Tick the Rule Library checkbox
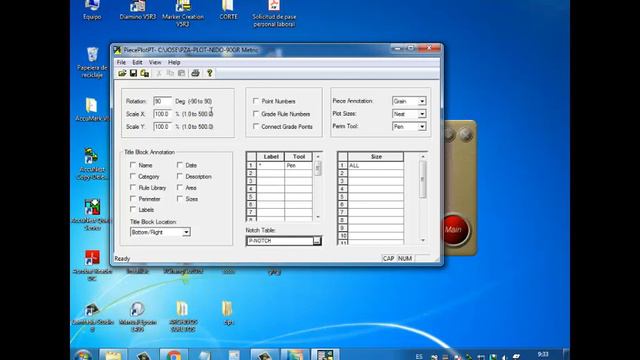 133,187
